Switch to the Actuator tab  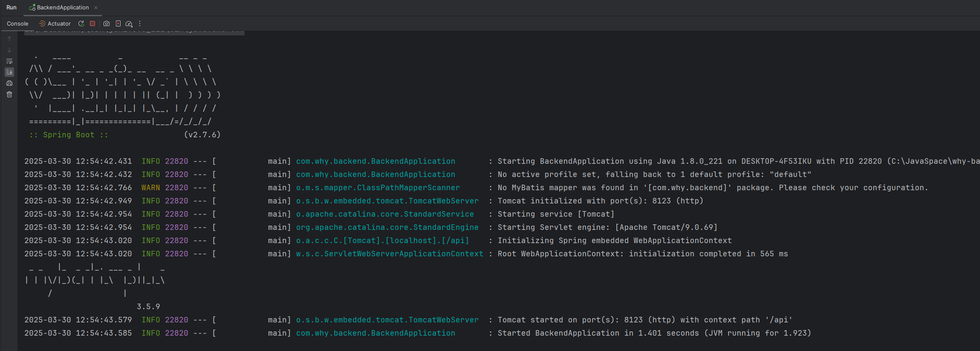[55, 24]
